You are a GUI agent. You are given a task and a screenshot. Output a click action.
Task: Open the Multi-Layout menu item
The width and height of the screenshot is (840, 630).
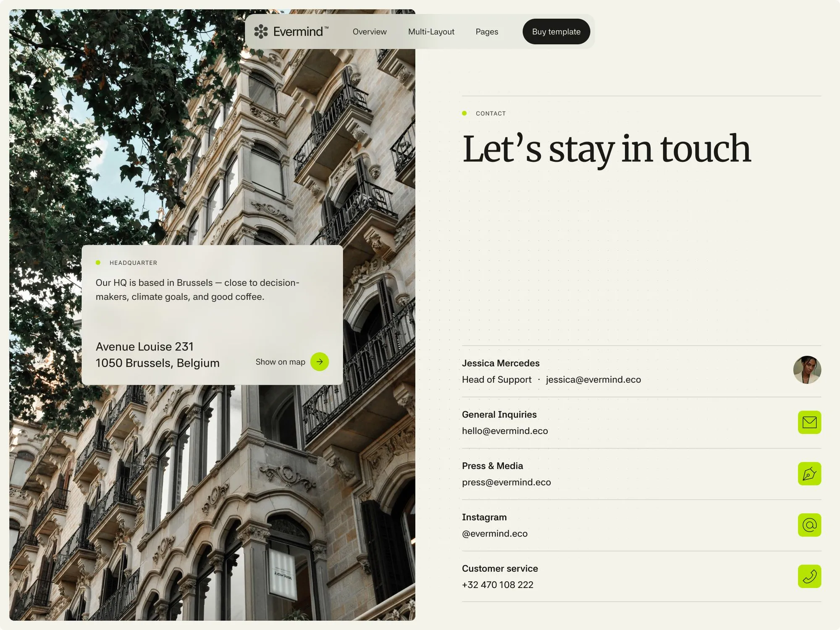pos(431,31)
